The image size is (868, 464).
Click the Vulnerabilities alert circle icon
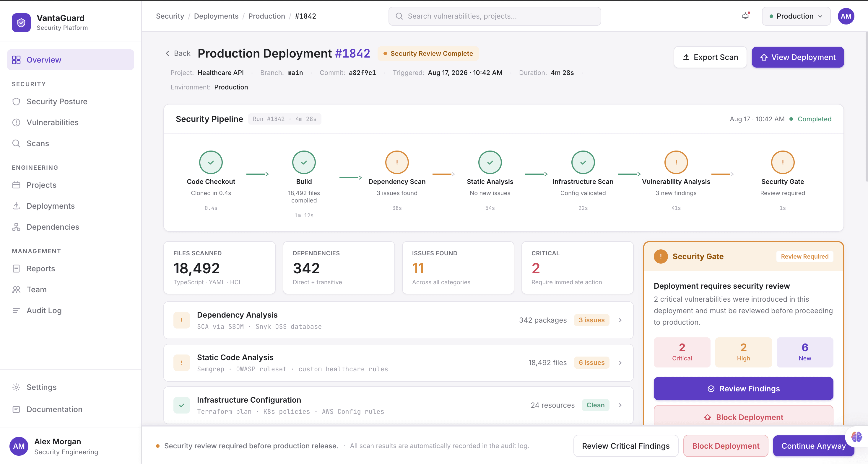coord(16,122)
